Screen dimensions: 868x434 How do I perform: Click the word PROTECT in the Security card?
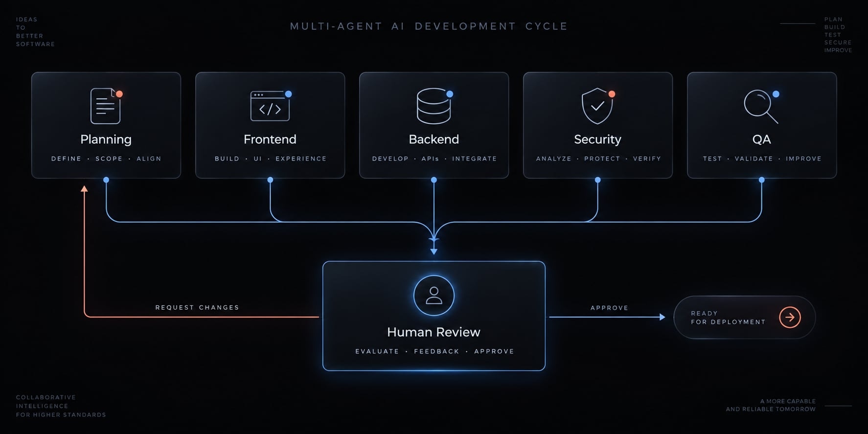click(602, 159)
